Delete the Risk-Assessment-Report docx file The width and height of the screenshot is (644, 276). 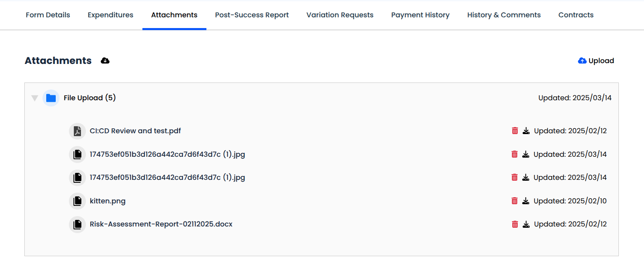click(515, 224)
